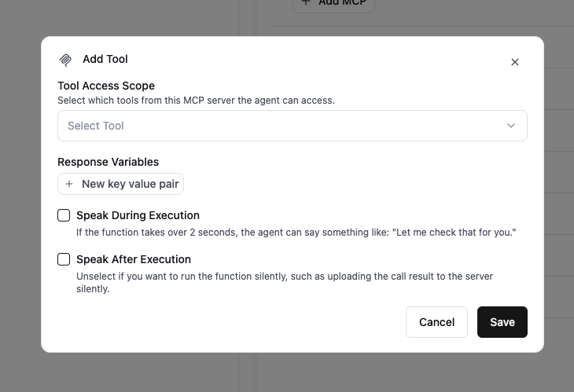Close the Add Tool dialog with X
574x392 pixels.
coord(515,62)
